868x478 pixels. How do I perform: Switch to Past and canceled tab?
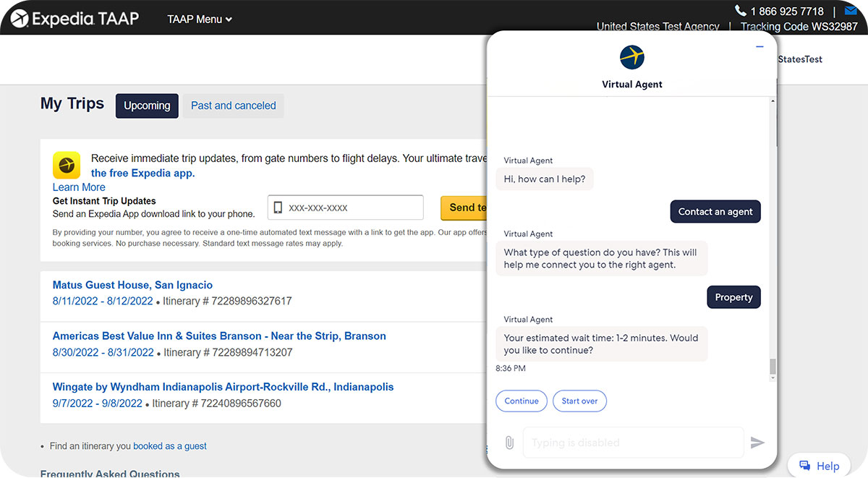(x=233, y=106)
